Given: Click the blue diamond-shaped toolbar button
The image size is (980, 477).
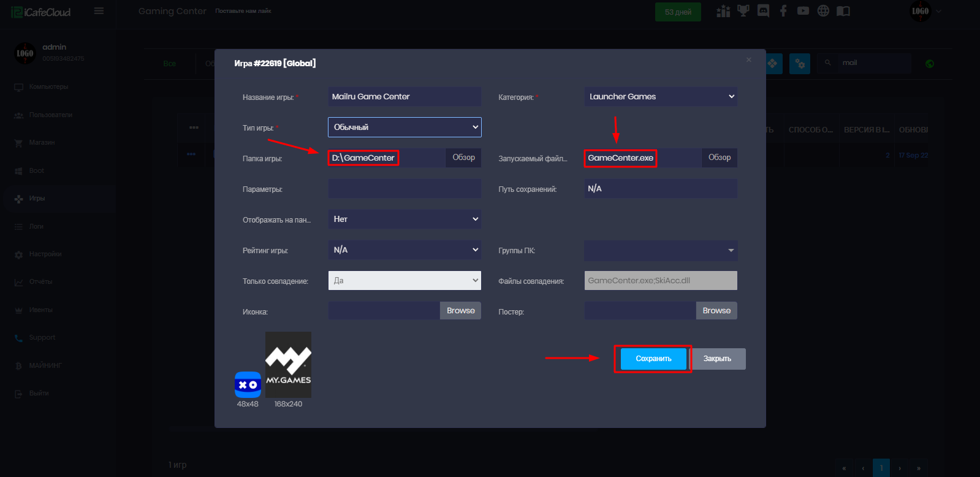Looking at the screenshot, I should pos(773,63).
